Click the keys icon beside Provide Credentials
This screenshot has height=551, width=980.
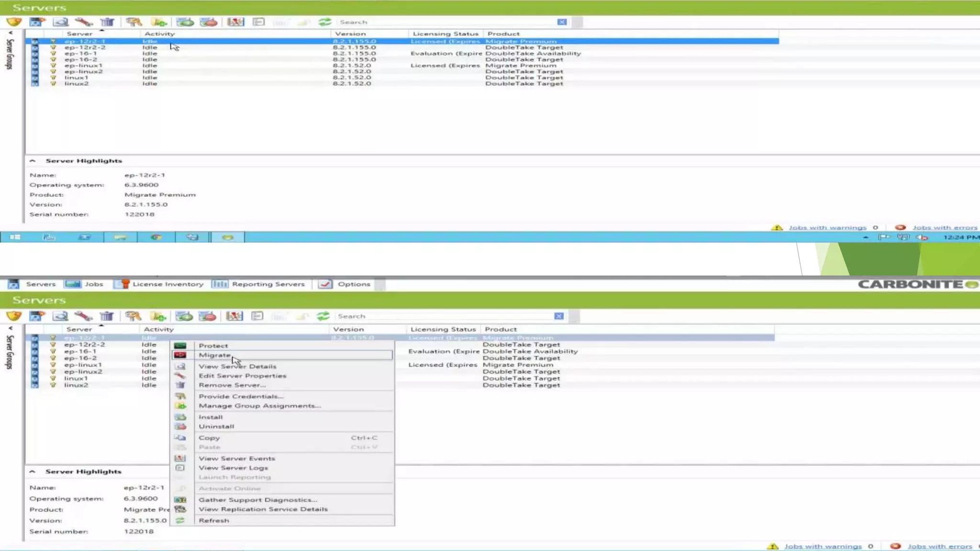(180, 396)
